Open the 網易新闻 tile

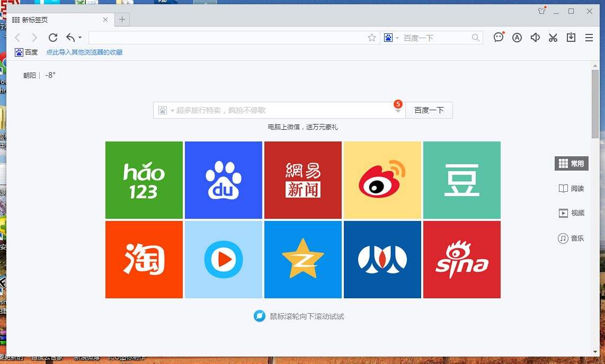click(x=303, y=180)
